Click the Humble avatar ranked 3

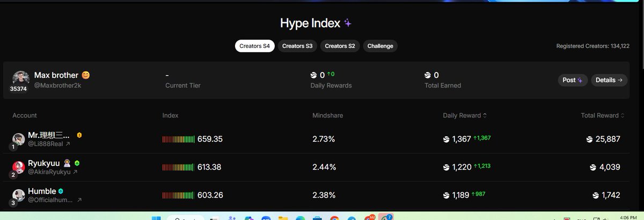pyautogui.click(x=19, y=194)
